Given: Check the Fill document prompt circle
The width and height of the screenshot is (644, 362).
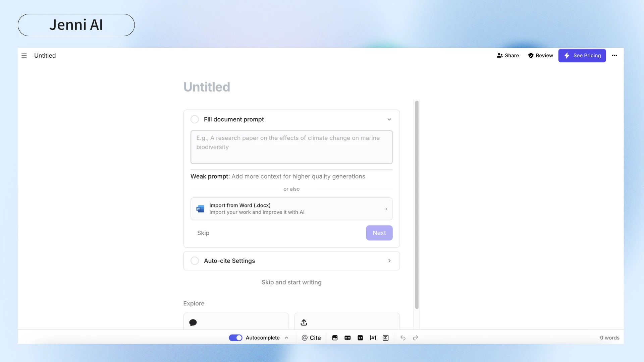Looking at the screenshot, I should (195, 119).
